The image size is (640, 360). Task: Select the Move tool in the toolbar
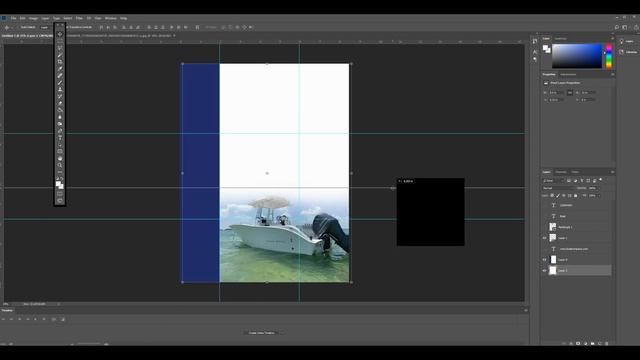pyautogui.click(x=60, y=34)
